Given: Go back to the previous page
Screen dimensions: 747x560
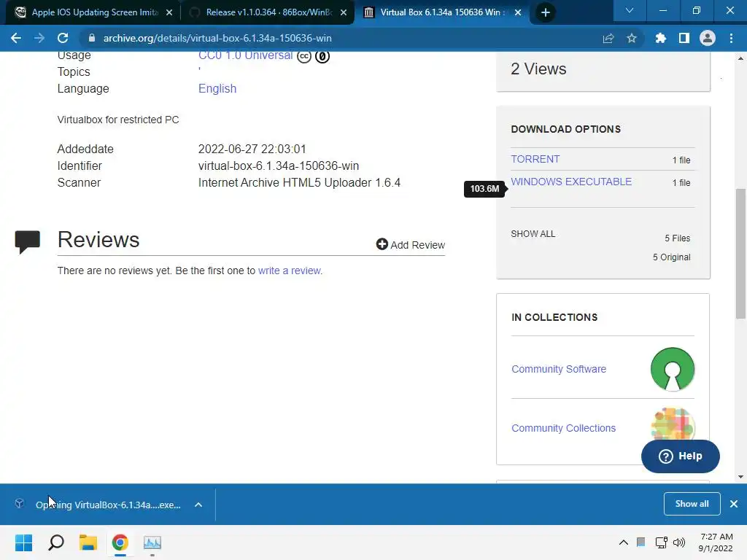Looking at the screenshot, I should pos(16,38).
